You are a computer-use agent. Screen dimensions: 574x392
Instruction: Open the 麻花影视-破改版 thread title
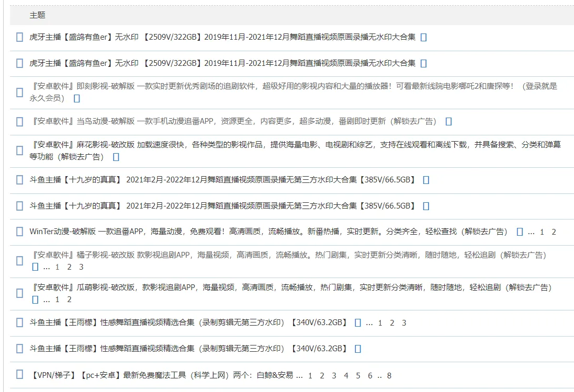tap(295, 151)
